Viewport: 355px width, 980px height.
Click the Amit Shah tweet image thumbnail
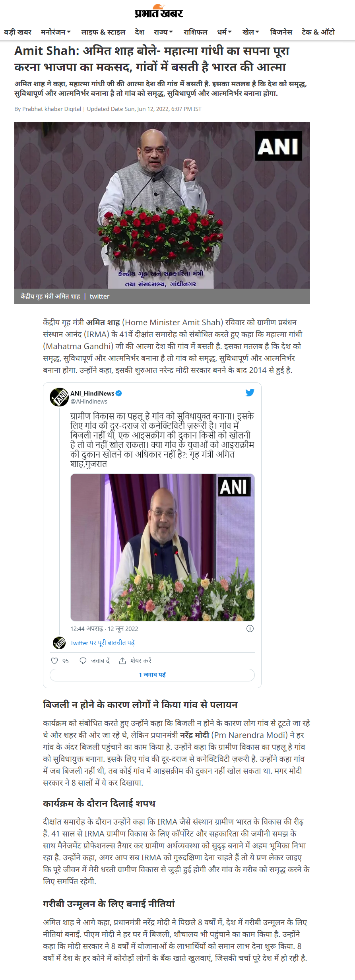point(163,547)
